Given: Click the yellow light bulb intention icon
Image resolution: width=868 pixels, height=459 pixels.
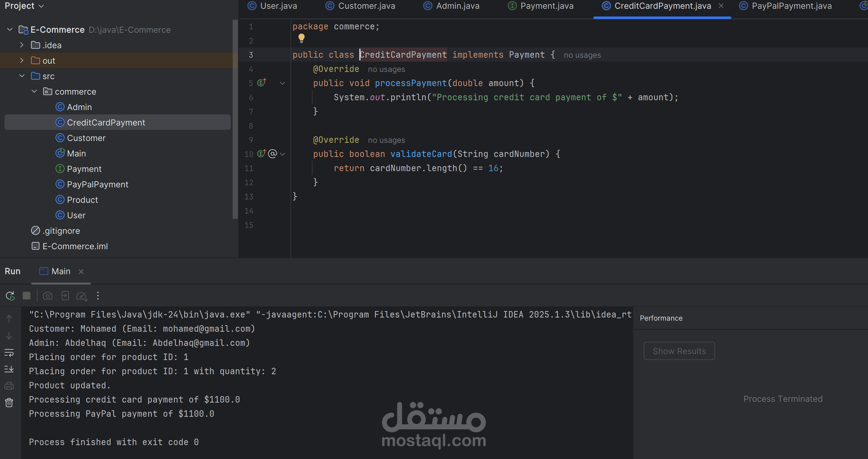Looking at the screenshot, I should tap(301, 38).
